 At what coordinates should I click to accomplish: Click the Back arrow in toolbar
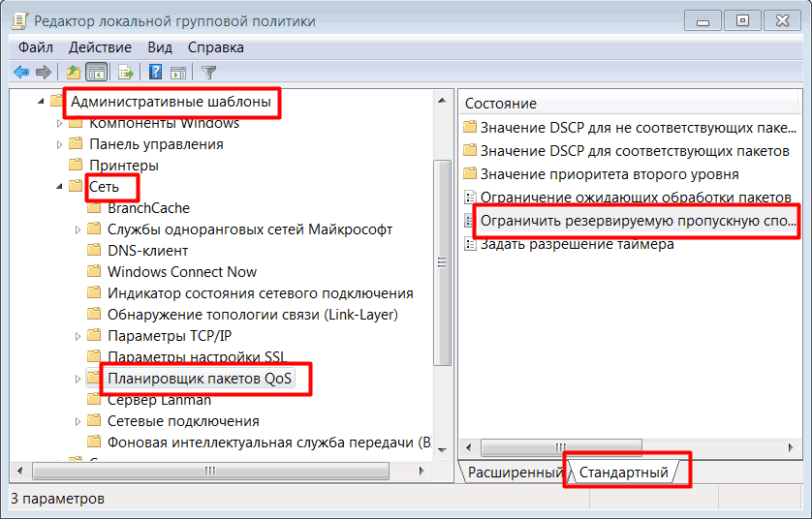pos(20,73)
